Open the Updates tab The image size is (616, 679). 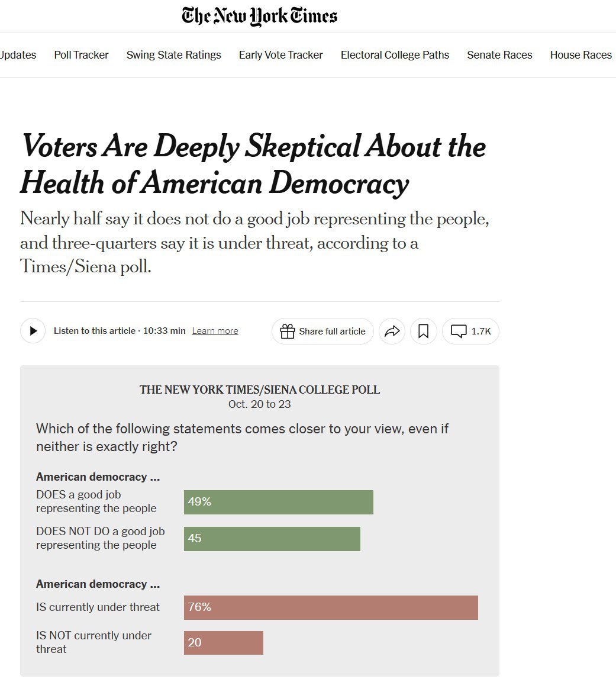[x=18, y=55]
